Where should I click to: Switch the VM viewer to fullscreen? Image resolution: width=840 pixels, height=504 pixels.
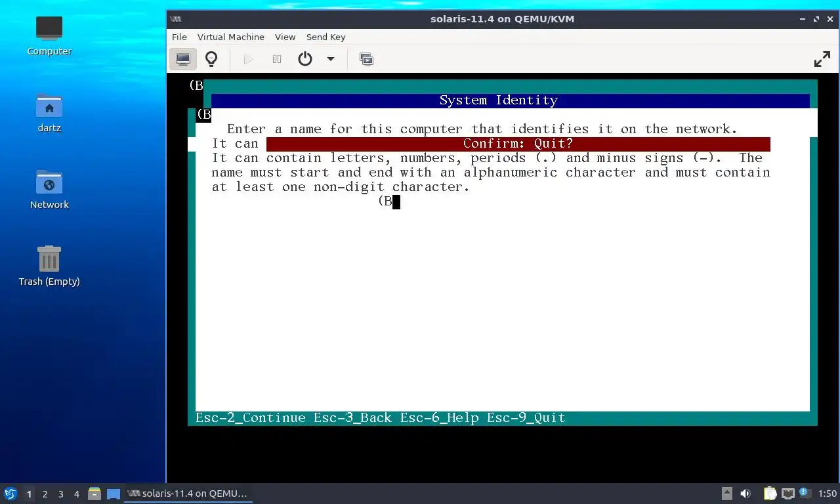point(822,59)
